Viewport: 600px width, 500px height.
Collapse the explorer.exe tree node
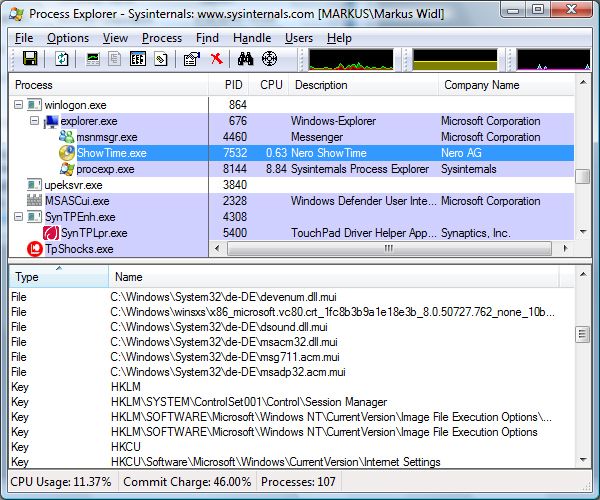[34, 121]
